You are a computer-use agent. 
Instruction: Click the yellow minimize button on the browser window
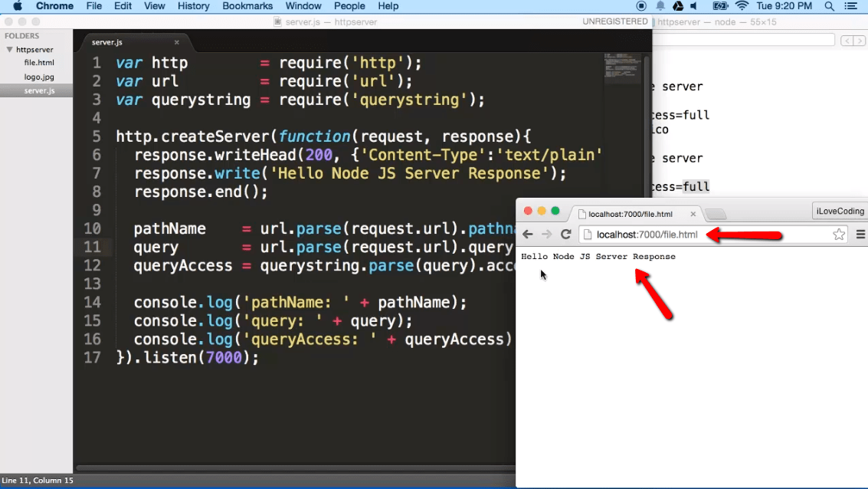tap(540, 209)
